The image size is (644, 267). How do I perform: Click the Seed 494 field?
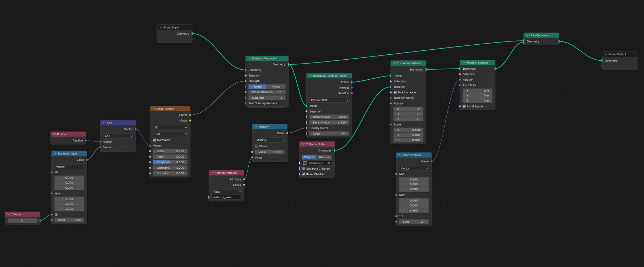[x=329, y=134]
